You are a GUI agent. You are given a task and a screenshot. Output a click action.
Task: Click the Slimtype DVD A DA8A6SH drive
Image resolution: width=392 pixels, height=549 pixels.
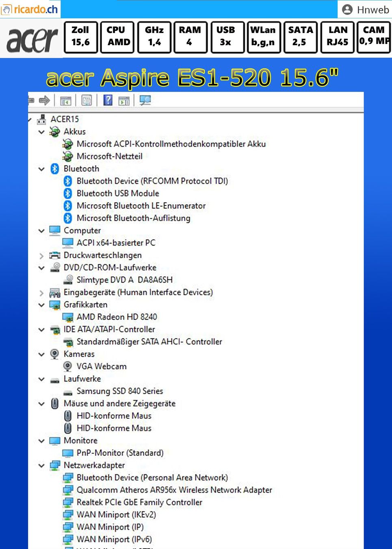(x=125, y=280)
